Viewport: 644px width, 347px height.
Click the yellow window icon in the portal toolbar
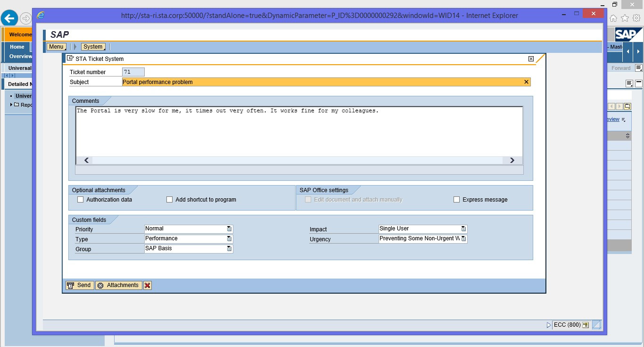point(627,106)
